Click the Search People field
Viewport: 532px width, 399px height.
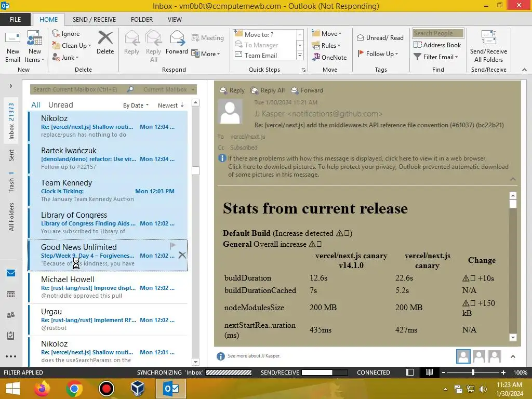point(437,33)
